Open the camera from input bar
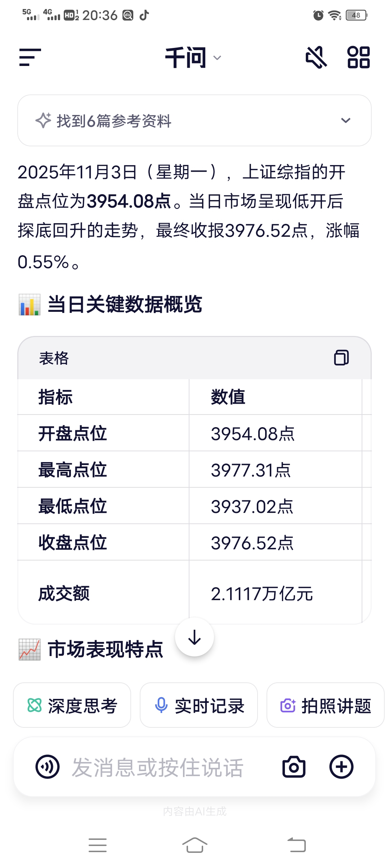Screen dimensions: 389x868 click(294, 766)
